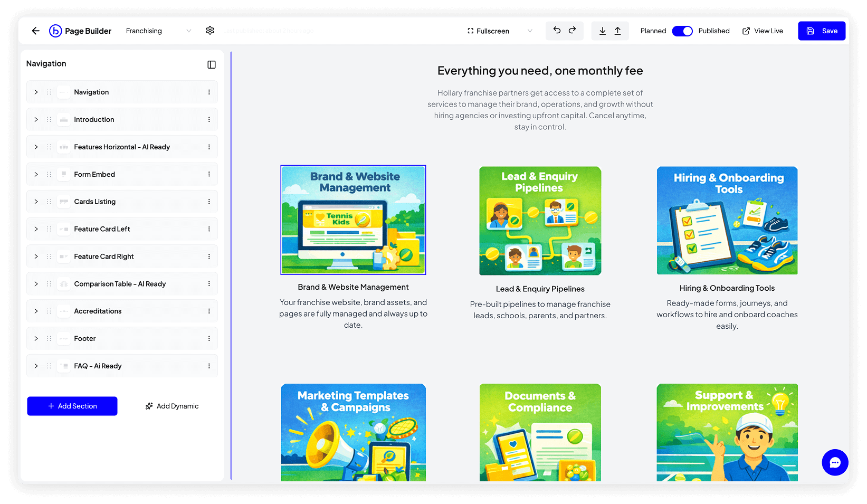The width and height of the screenshot is (867, 504).
Task: Click the upload/export arrow icon
Action: click(617, 31)
